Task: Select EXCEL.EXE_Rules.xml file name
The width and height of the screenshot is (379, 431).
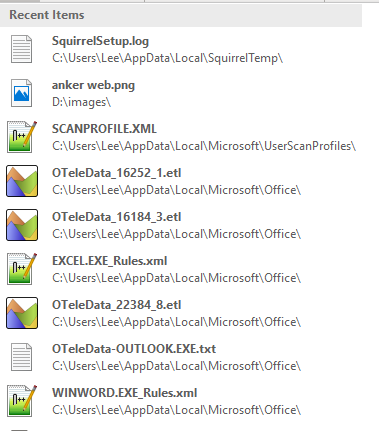Action: 110,261
